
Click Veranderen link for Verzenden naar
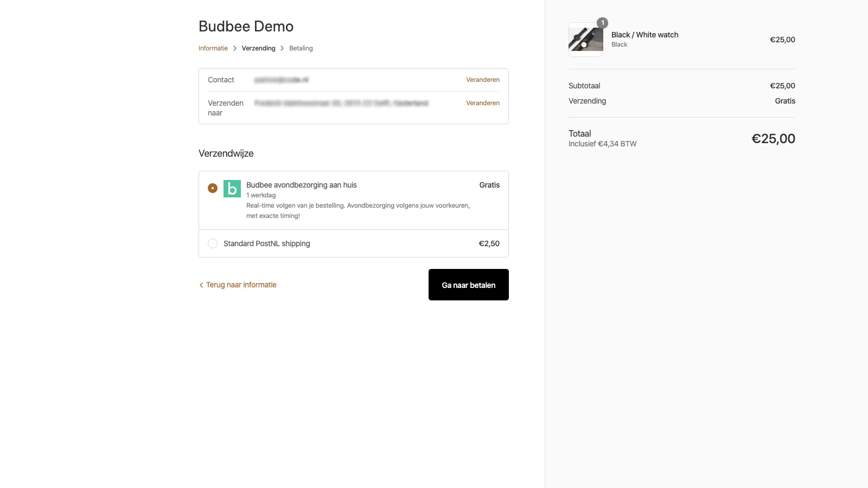483,103
